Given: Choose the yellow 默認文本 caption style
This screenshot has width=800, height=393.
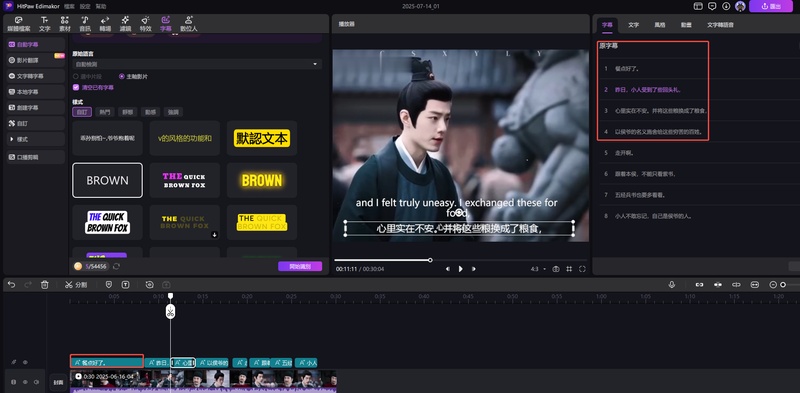Looking at the screenshot, I should point(262,138).
